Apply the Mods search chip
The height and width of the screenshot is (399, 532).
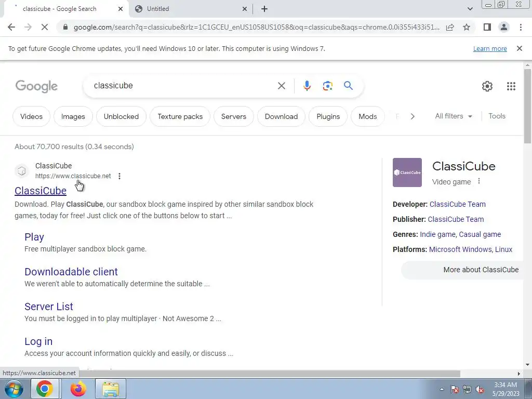pyautogui.click(x=368, y=116)
